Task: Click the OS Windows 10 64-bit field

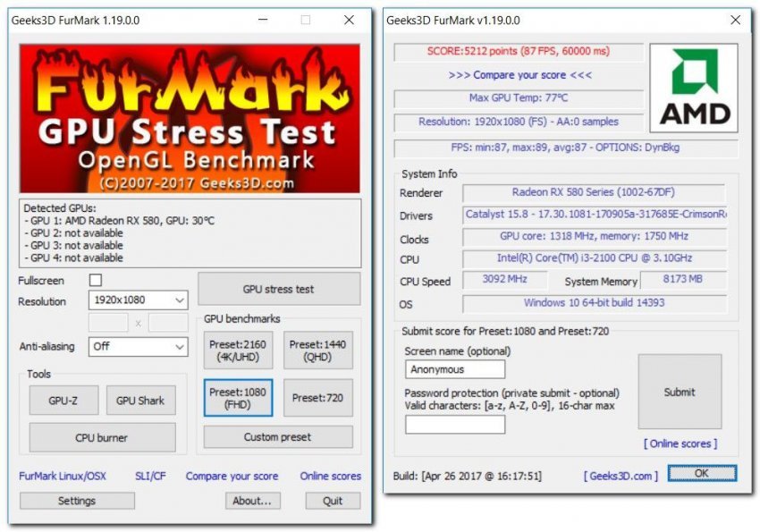Action: [595, 303]
